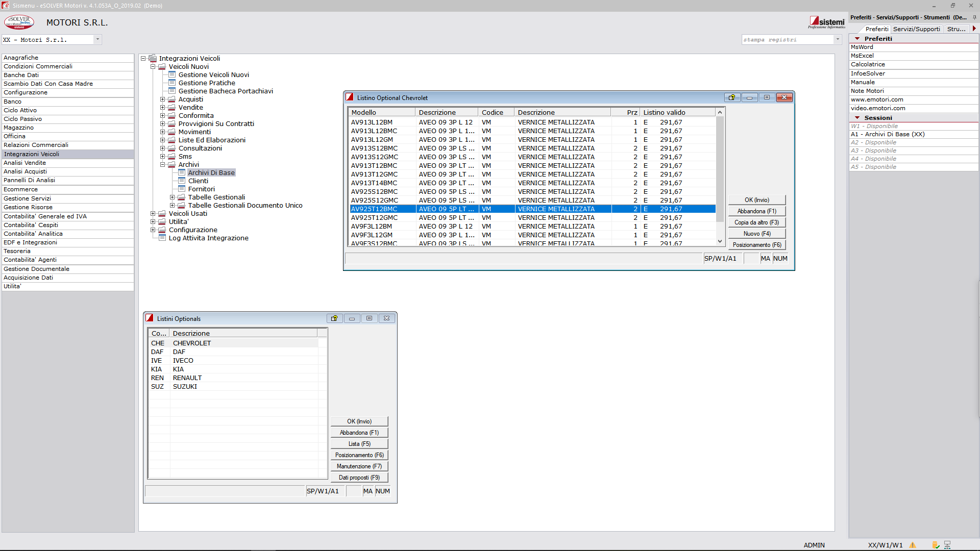Click red arrow to show more tabs

pyautogui.click(x=974, y=29)
